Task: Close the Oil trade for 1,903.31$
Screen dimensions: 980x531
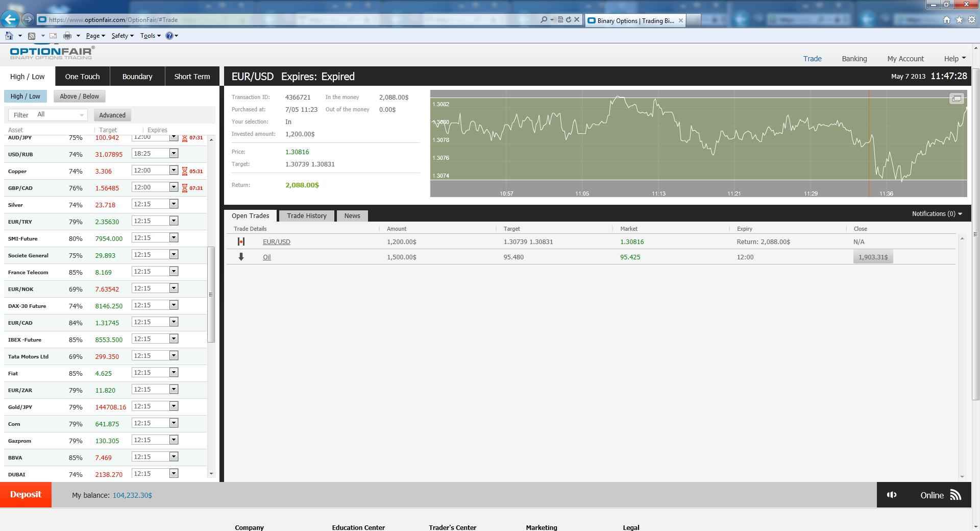Action: click(872, 257)
